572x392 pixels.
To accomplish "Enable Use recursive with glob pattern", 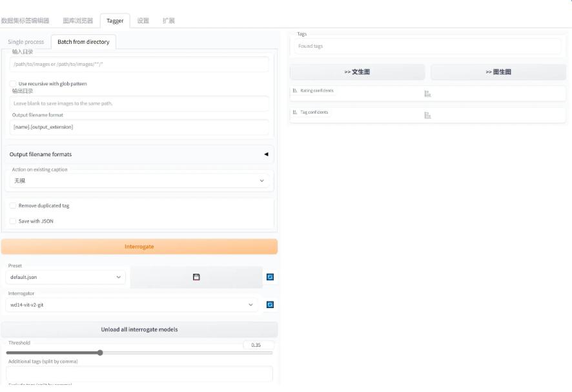I will (13, 84).
